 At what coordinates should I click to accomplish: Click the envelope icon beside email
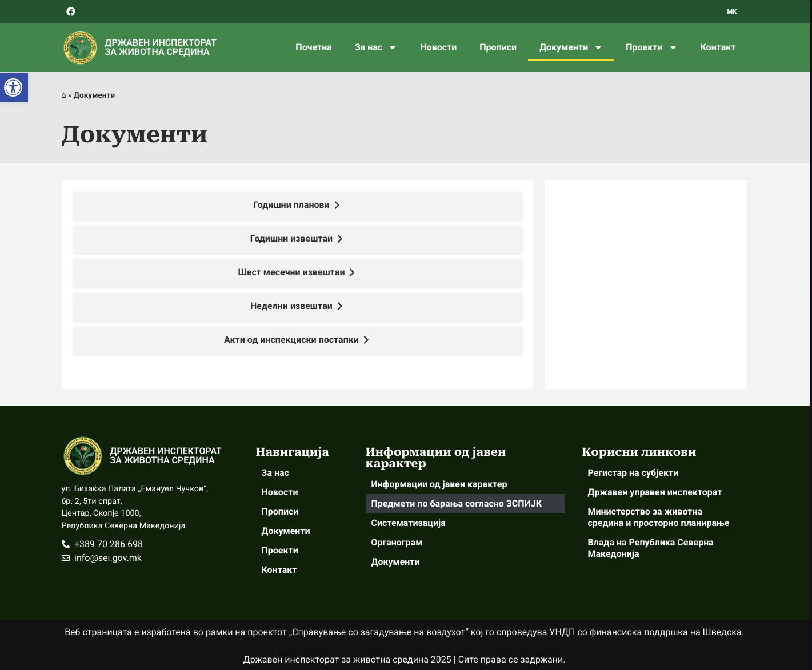66,558
